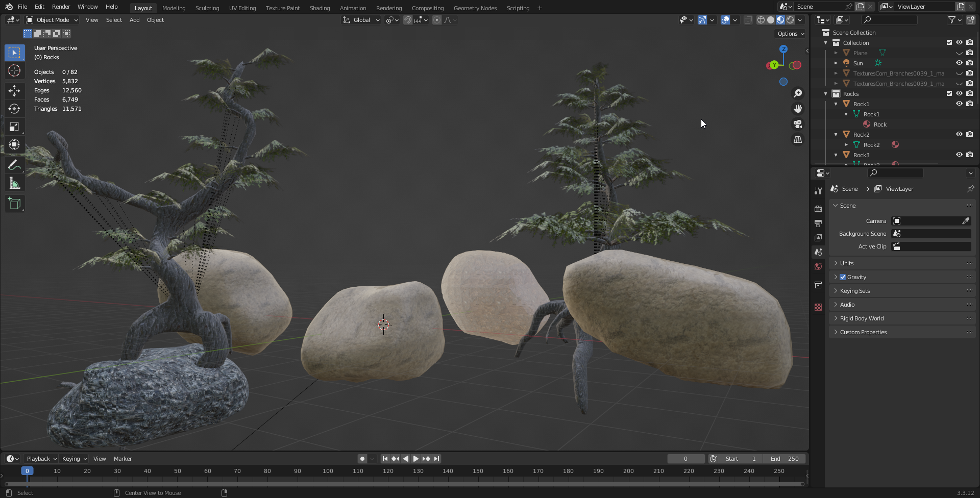
Task: Switch perspective/orthographic with grid icon
Action: [x=798, y=139]
